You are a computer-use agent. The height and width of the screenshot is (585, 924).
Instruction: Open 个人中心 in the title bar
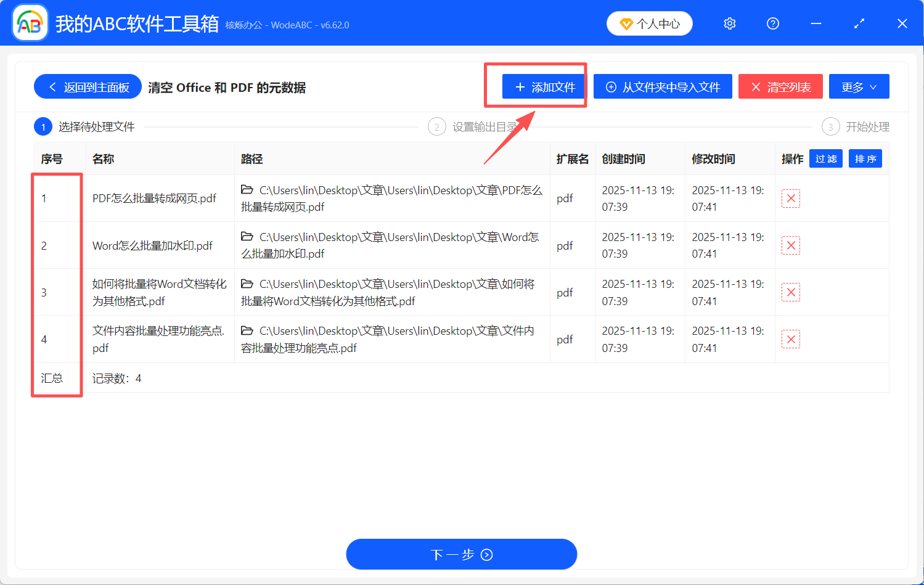click(x=649, y=23)
